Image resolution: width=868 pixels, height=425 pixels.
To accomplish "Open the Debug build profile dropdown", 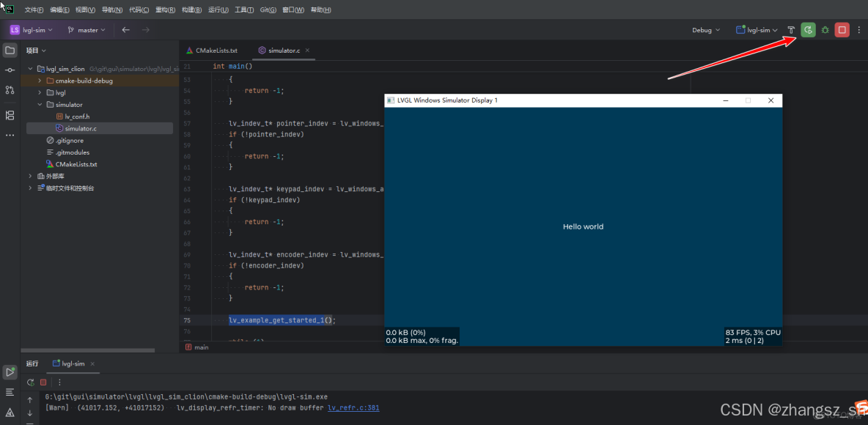I will pos(706,30).
